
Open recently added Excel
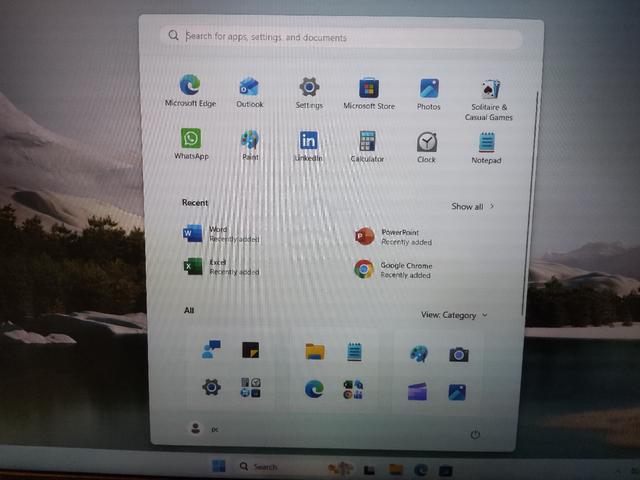(221, 267)
